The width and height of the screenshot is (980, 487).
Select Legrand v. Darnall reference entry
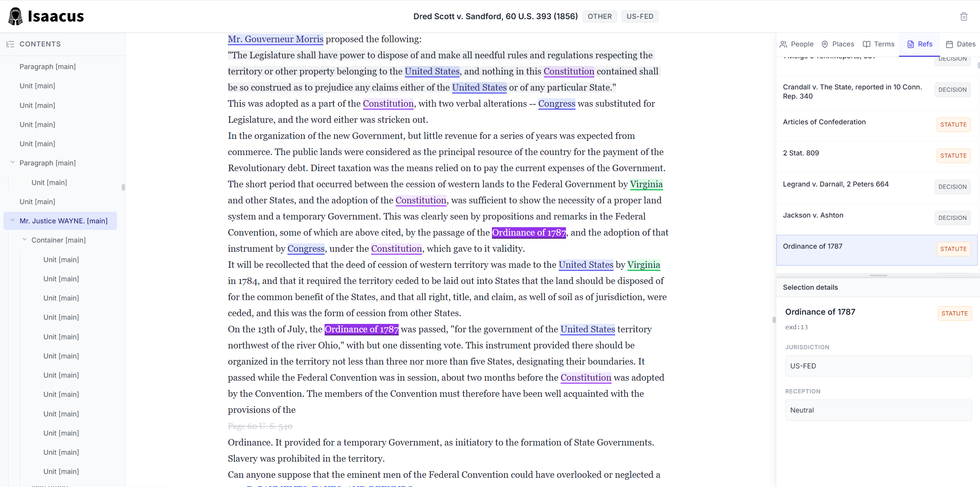coord(835,184)
